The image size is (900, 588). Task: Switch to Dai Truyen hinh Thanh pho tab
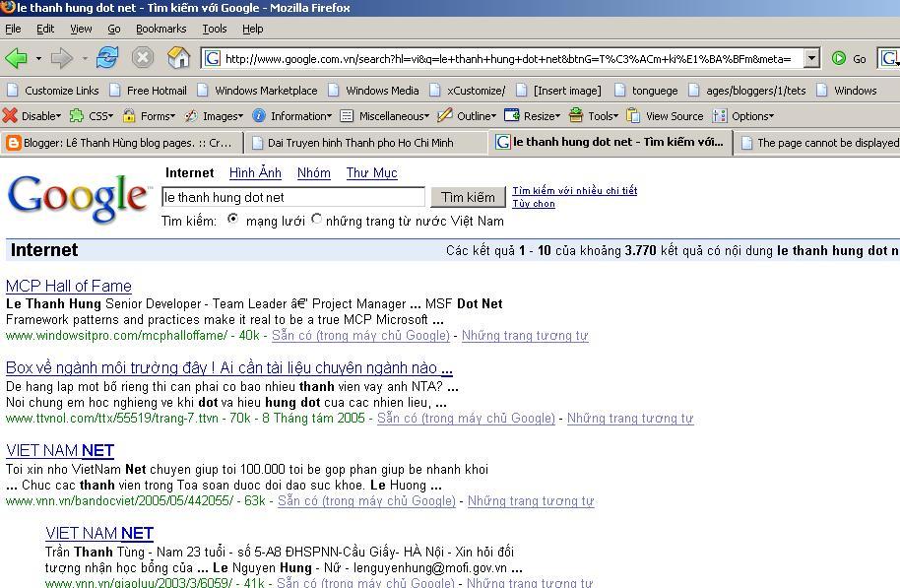point(366,143)
